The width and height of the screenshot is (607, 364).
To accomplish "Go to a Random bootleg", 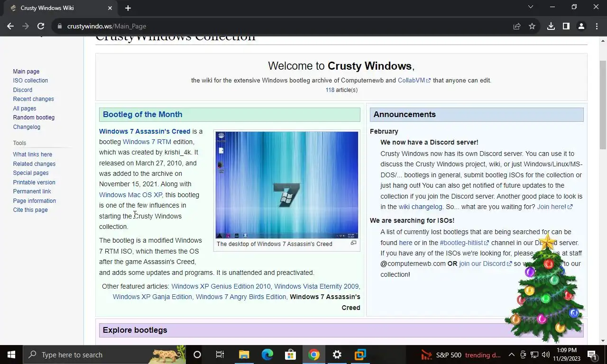I will 34,118.
